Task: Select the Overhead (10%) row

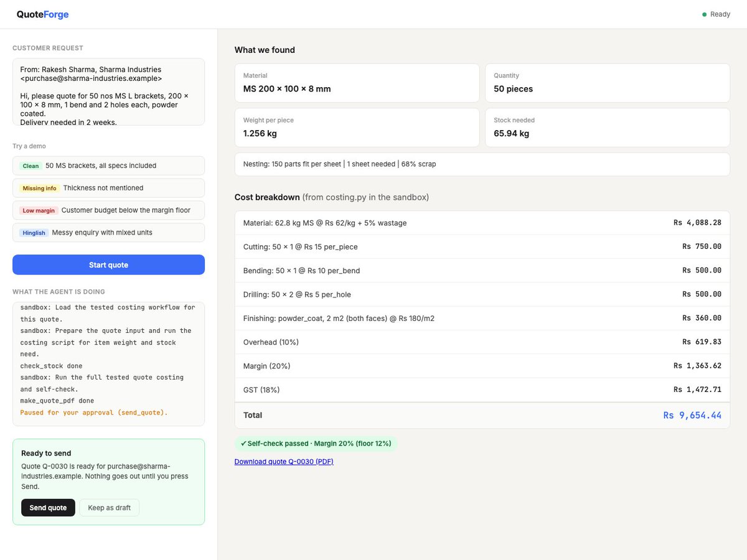Action: pyautogui.click(x=482, y=342)
